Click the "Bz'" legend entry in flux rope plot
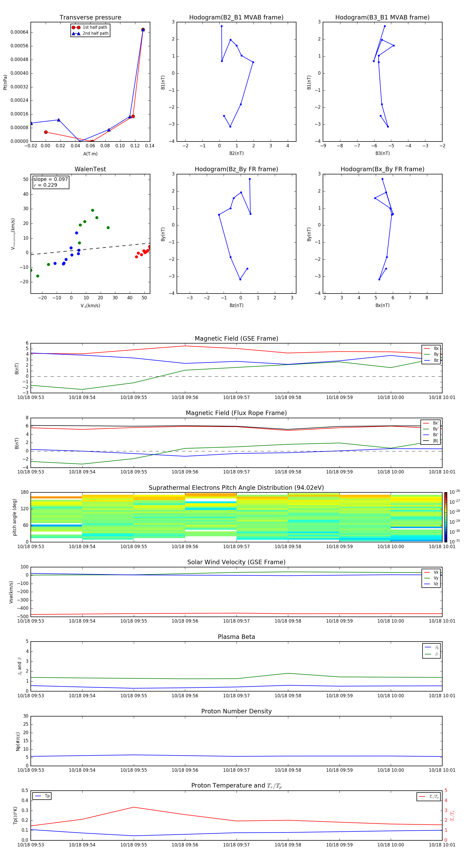Viewport: 473px width, 868px height. click(x=431, y=435)
